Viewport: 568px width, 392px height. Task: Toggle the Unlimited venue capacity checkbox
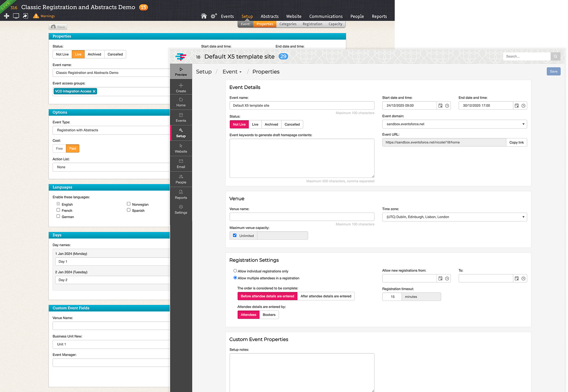coord(235,235)
